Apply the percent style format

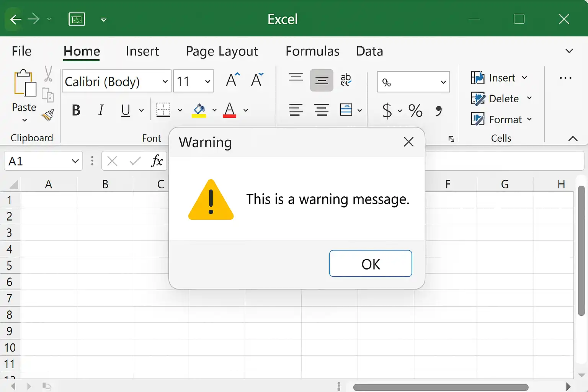[x=415, y=111]
